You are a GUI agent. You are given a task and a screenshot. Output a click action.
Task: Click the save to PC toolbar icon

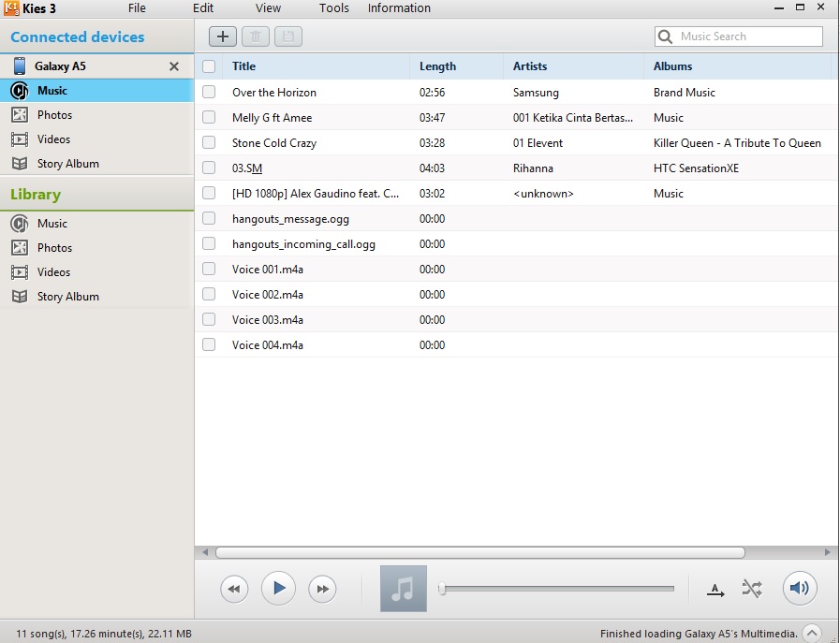pyautogui.click(x=288, y=37)
